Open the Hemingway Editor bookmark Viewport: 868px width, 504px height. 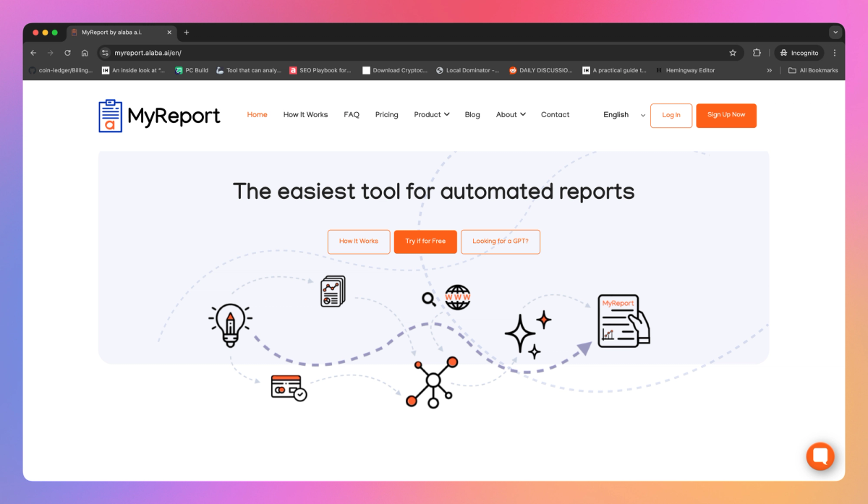click(x=686, y=70)
